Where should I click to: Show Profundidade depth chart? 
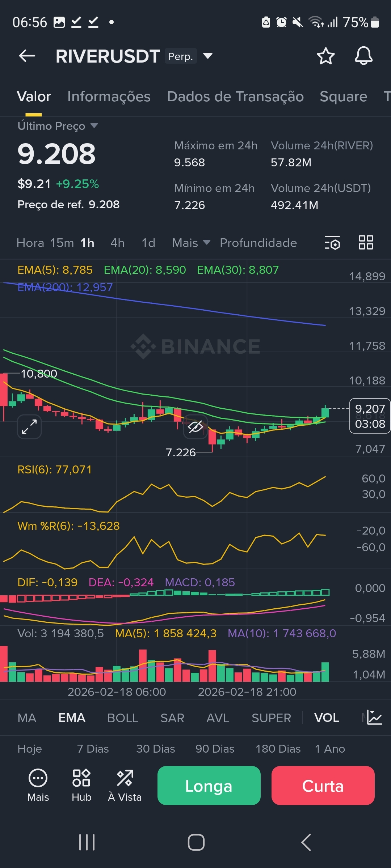[x=258, y=243]
